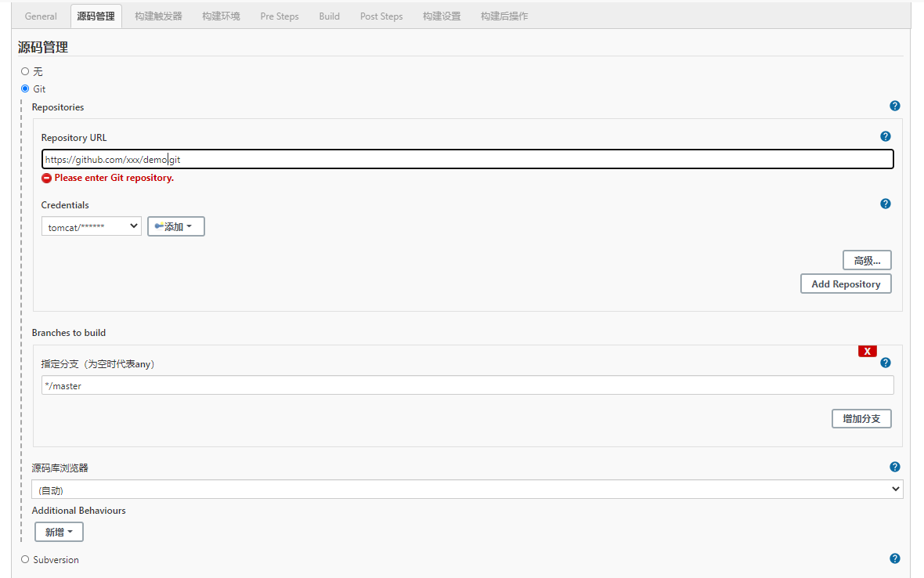Switch to the 源码管理 tab

pos(96,16)
